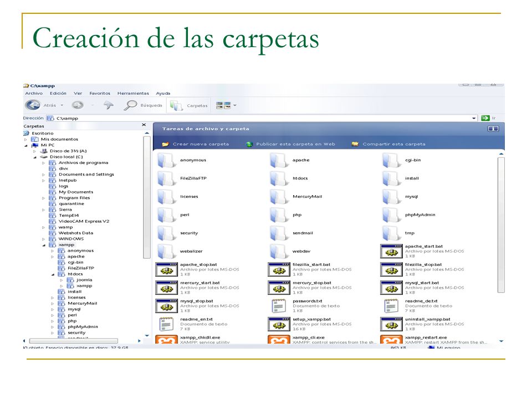
Task: Open the views icon in toolbar
Action: click(223, 105)
